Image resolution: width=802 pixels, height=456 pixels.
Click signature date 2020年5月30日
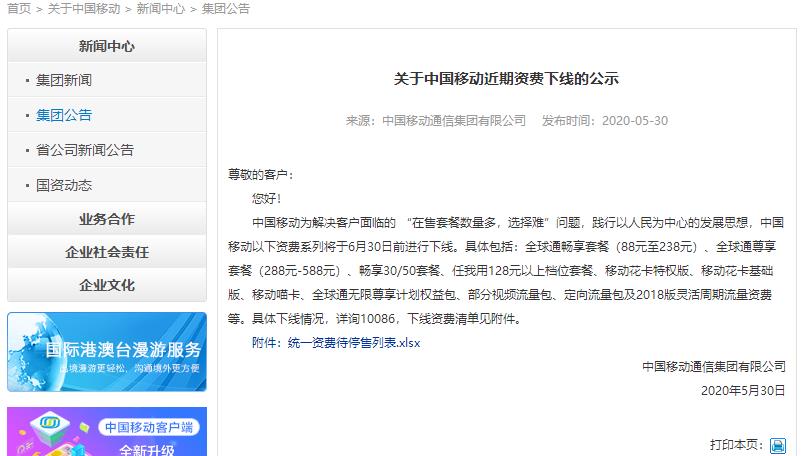point(743,391)
